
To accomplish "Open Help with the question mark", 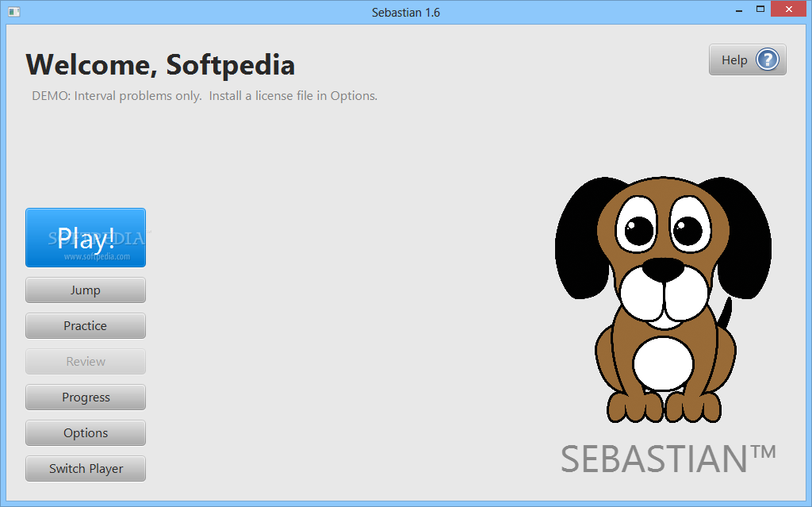I will coord(747,60).
